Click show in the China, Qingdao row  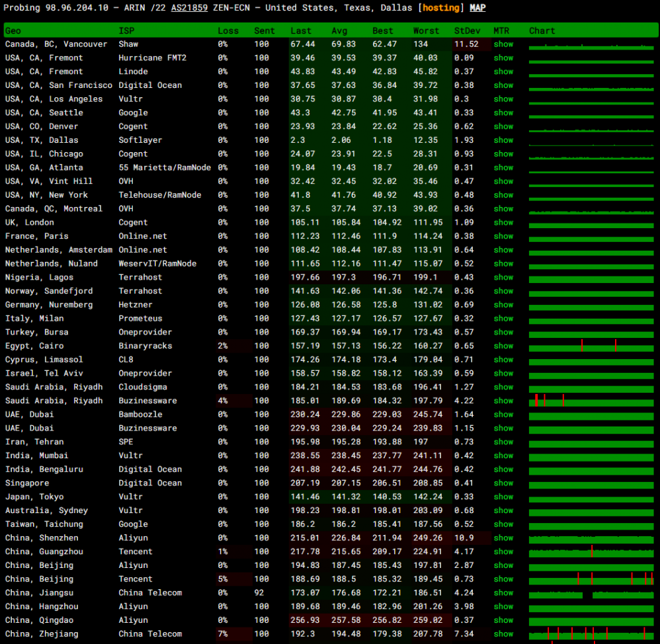click(503, 620)
